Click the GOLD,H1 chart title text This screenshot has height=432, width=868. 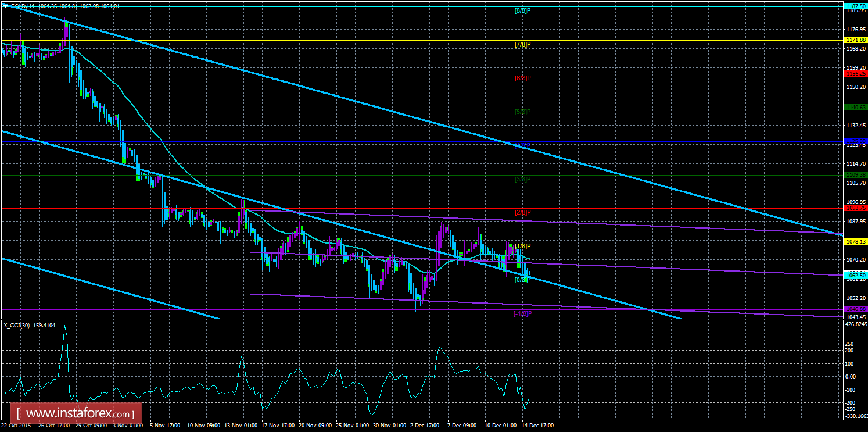(x=23, y=6)
